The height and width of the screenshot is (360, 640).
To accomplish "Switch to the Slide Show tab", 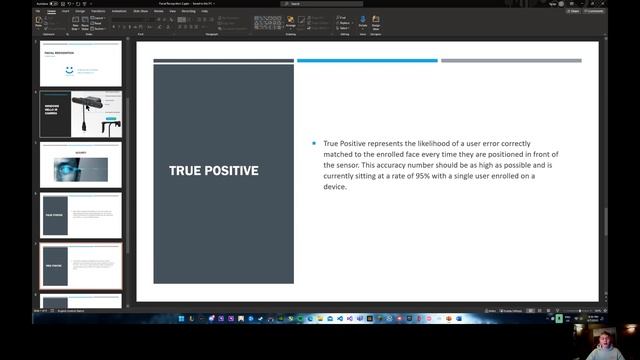I will click(x=141, y=11).
